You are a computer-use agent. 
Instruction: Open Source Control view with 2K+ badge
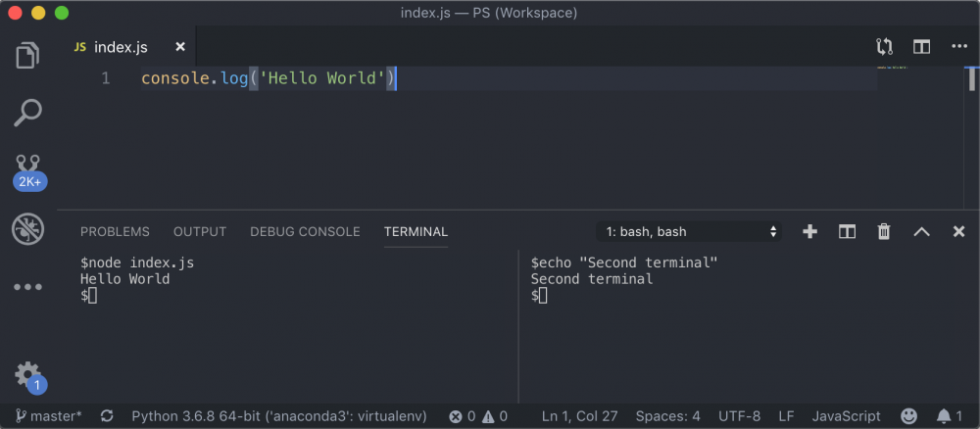tap(28, 171)
